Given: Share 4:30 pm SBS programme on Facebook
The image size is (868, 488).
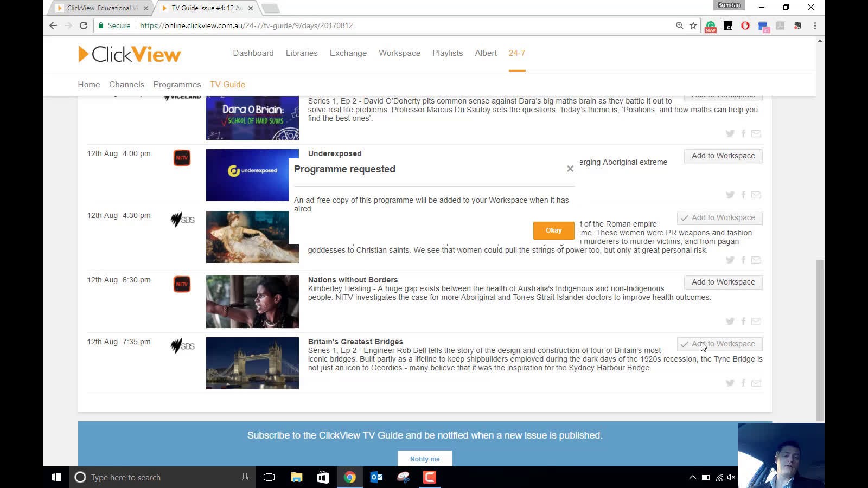Looking at the screenshot, I should [744, 260].
